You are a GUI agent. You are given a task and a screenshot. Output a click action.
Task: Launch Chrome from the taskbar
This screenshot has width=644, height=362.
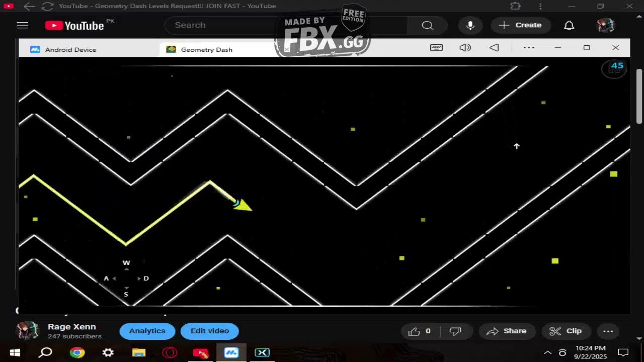[x=77, y=352]
